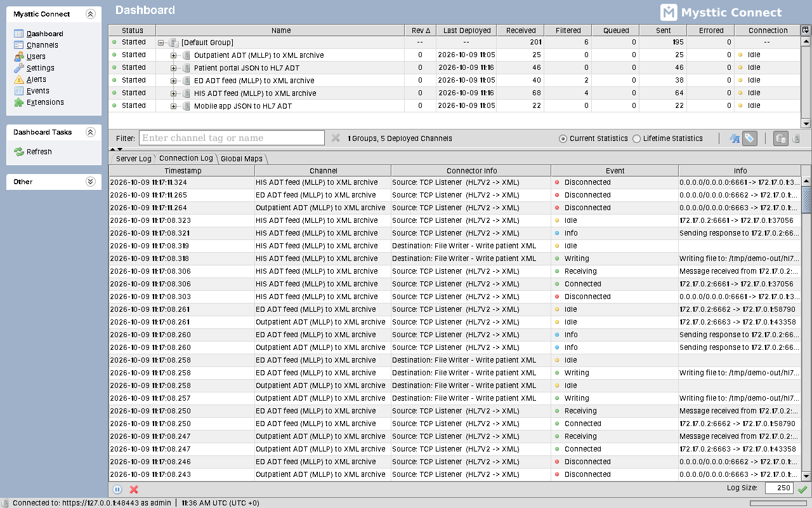This screenshot has width=812, height=508.
Task: Click the Refresh task icon
Action: tap(18, 152)
